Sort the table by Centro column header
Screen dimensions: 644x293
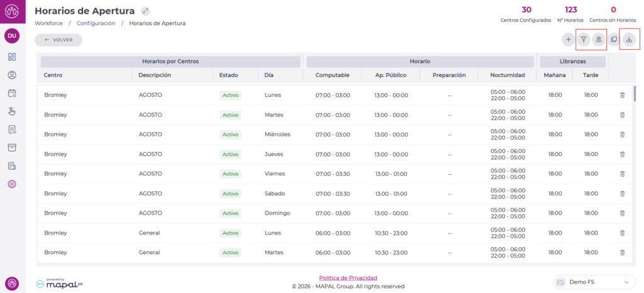coord(53,75)
